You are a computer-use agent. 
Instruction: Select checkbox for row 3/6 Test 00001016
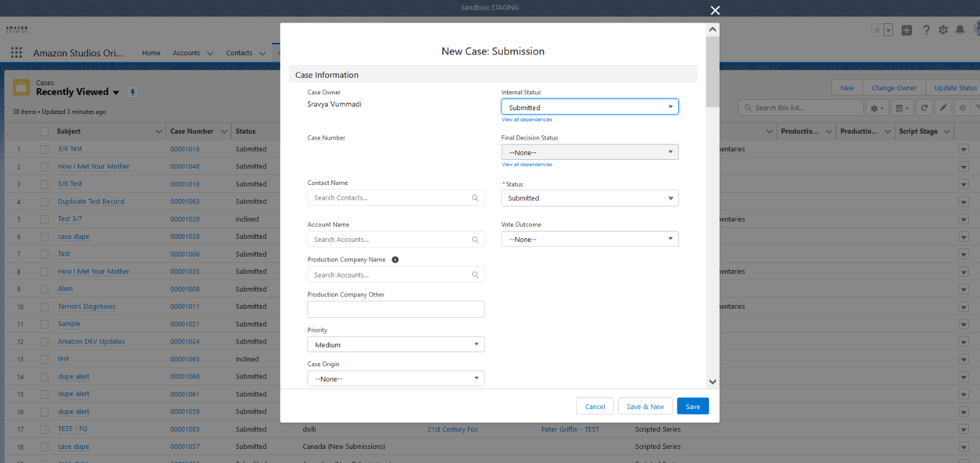tap(44, 149)
